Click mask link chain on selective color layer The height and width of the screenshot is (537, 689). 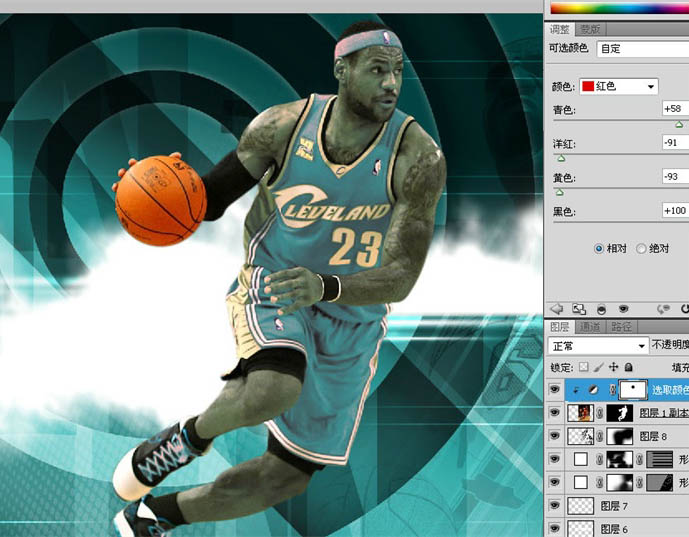tap(613, 390)
